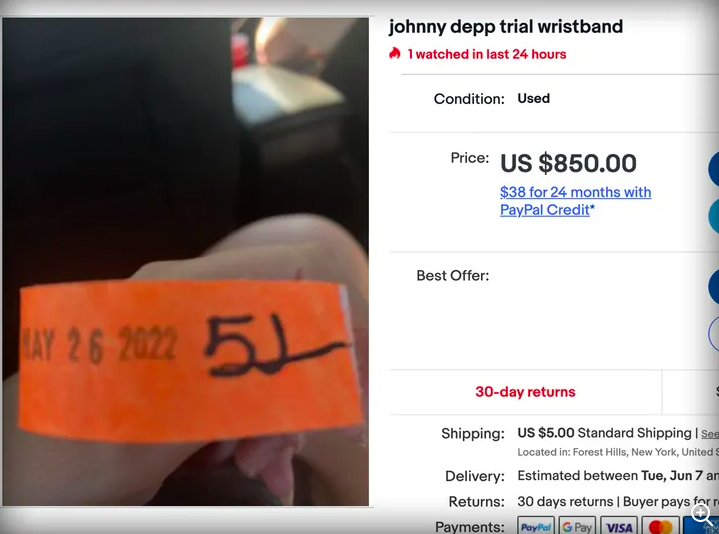The width and height of the screenshot is (719, 534).
Task: Click the dark blue button beside the price
Action: click(714, 168)
